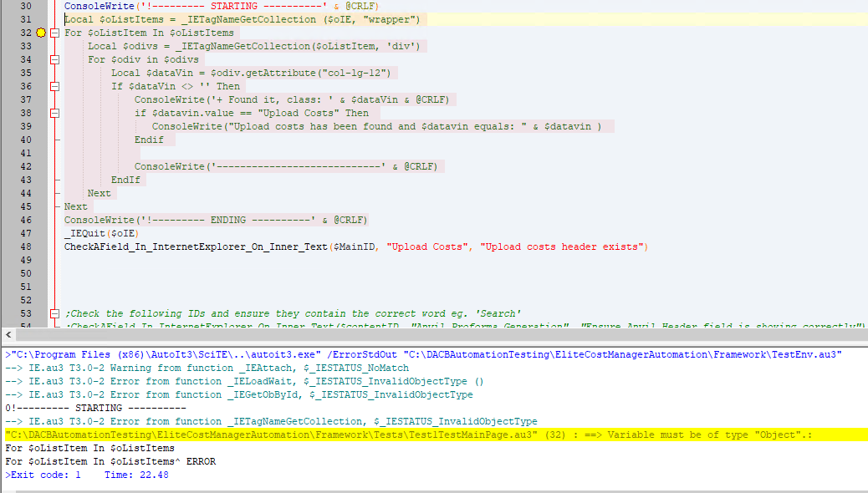
Task: Click the _IETagNameGetCollection error output line
Action: (271, 422)
